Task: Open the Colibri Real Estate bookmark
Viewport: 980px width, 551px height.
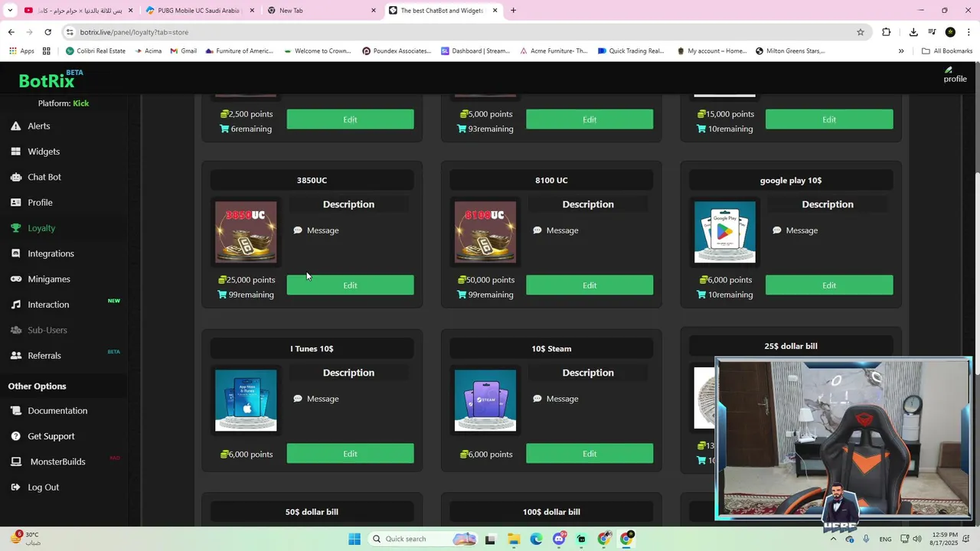Action: pos(96,51)
